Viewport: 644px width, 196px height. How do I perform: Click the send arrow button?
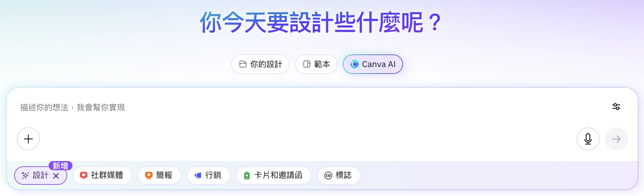tap(616, 139)
